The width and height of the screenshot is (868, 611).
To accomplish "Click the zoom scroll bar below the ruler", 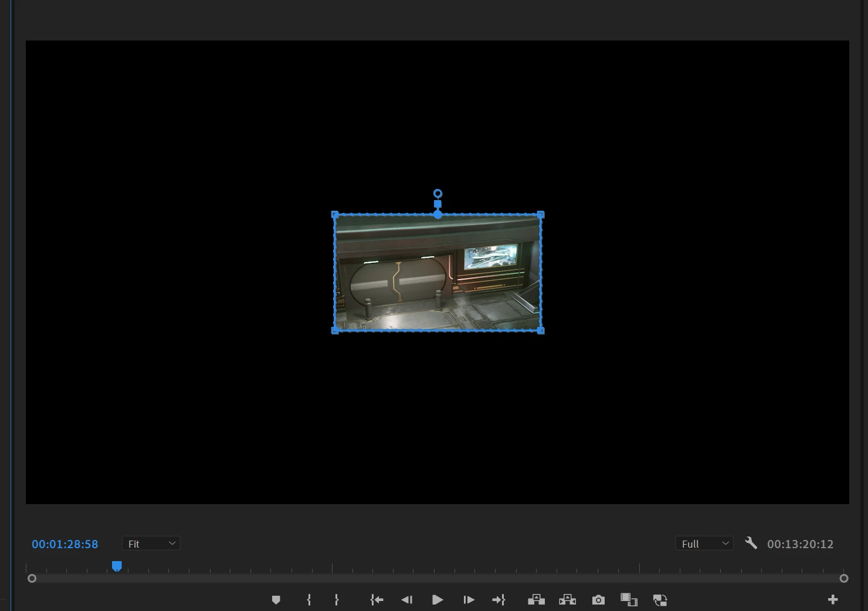I will (438, 579).
